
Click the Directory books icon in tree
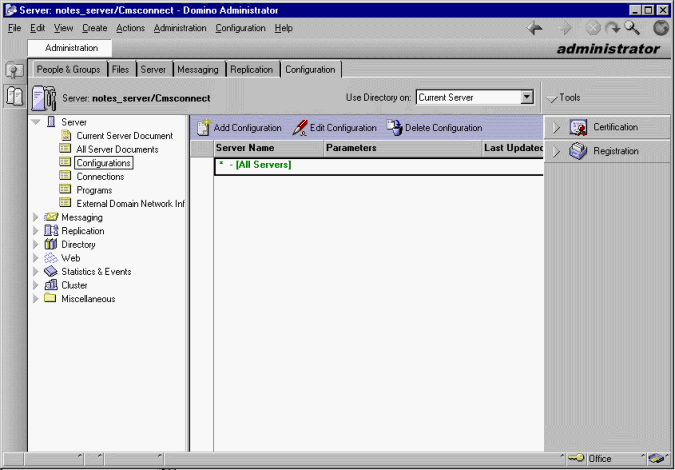(51, 244)
